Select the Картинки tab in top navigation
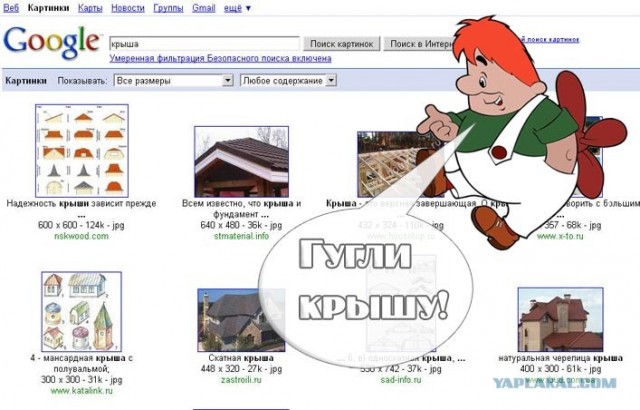Viewport: 640px width, 410px height. point(48,8)
